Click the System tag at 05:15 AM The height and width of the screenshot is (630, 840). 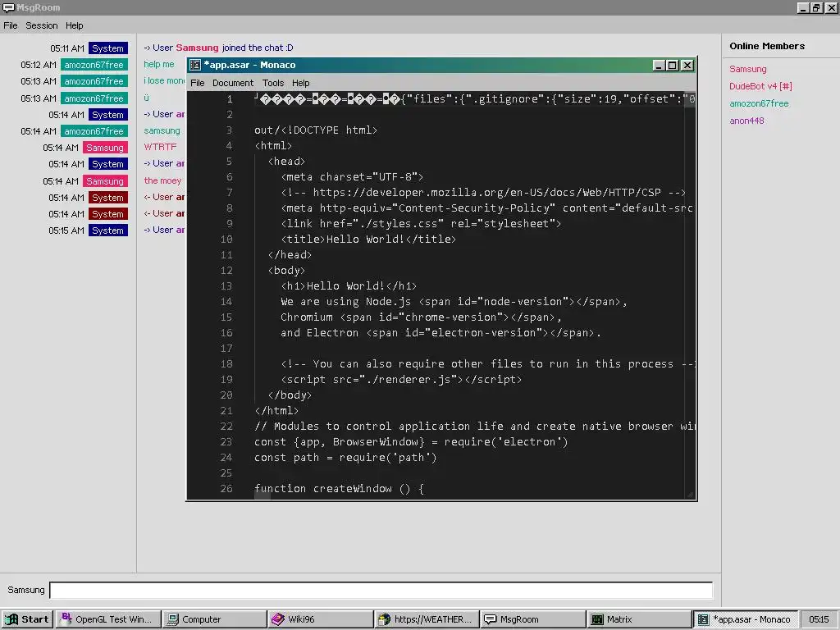(107, 231)
